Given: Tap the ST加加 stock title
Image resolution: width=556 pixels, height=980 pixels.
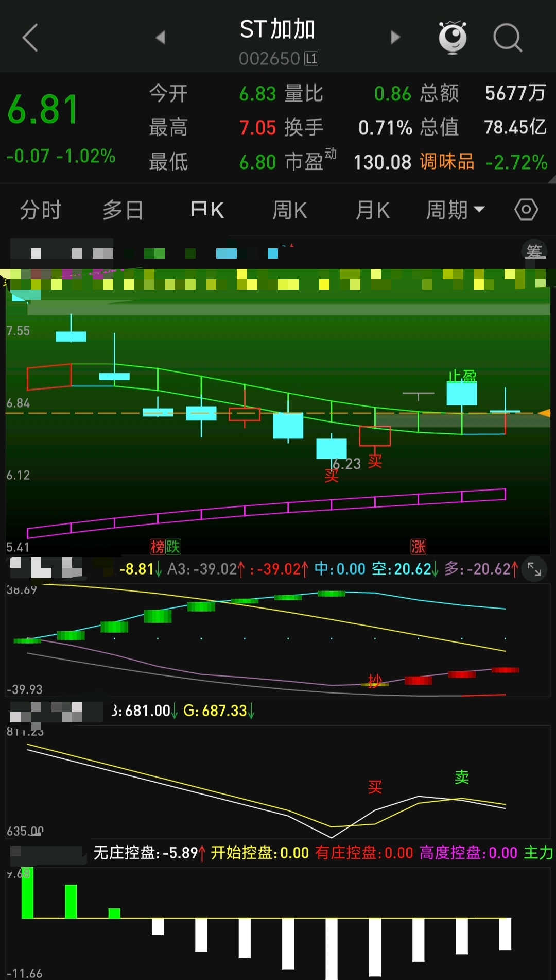Looking at the screenshot, I should pos(277,29).
